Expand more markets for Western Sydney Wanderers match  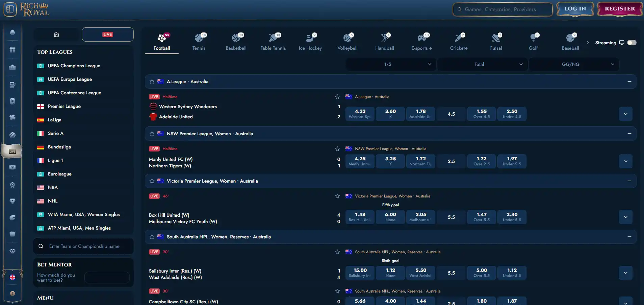point(625,114)
